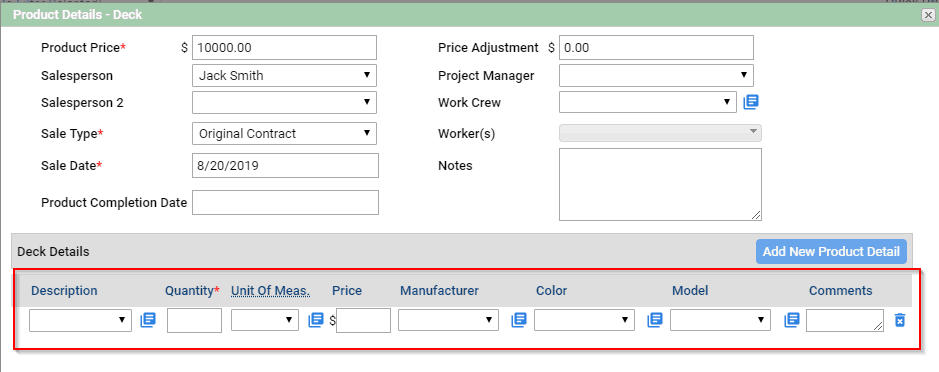
Task: Click the Description column header
Action: [x=64, y=291]
